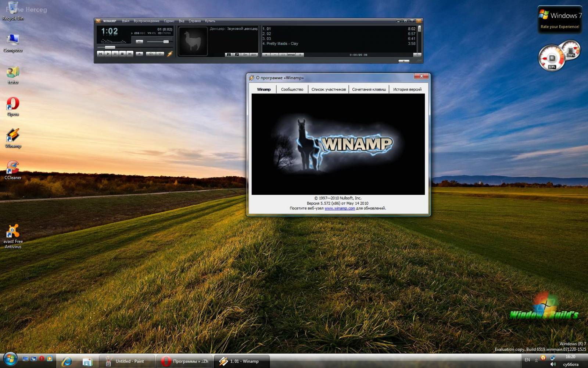Pause playback in Winamp
Screen dimensions: 588x368
[x=115, y=54]
